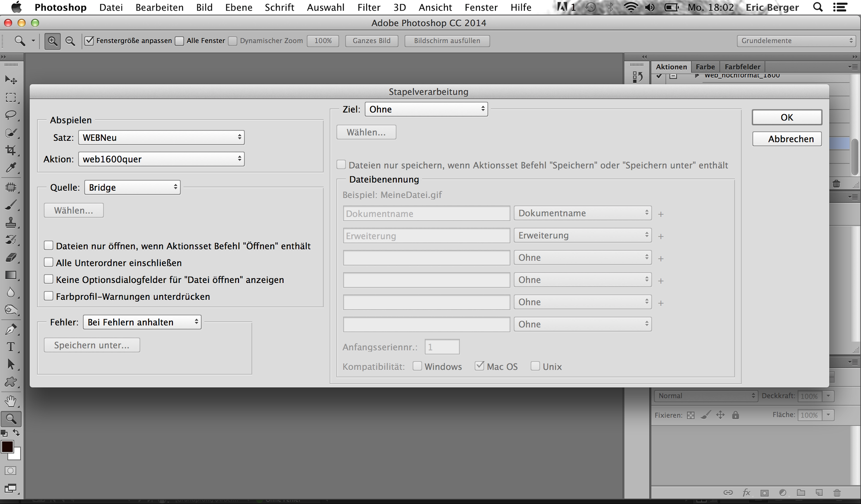
Task: Open the Ziel dropdown set to Ohne
Action: pos(426,109)
